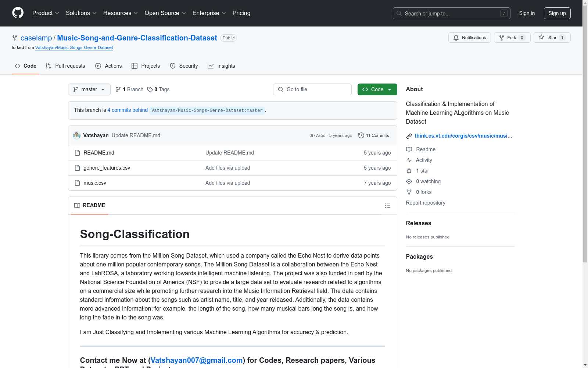Open the caselamp owner profile

point(36,38)
